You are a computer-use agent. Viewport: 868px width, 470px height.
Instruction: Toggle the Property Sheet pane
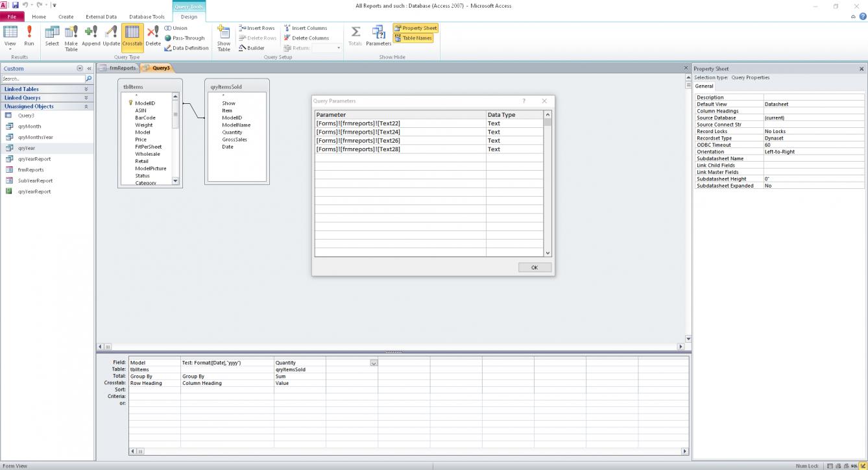(416, 28)
